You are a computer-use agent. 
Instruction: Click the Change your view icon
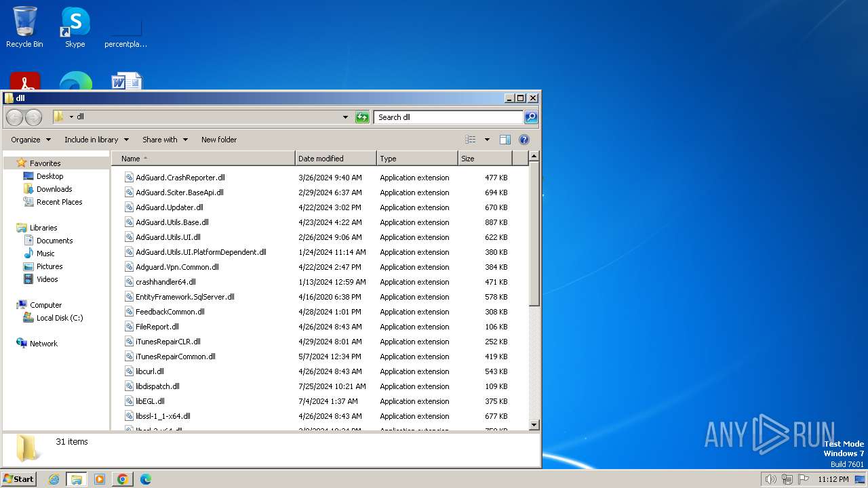point(471,140)
